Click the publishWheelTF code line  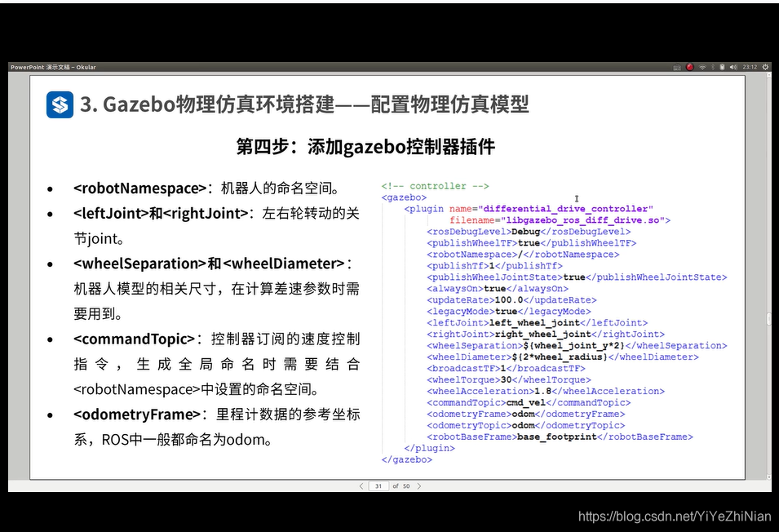tap(532, 243)
